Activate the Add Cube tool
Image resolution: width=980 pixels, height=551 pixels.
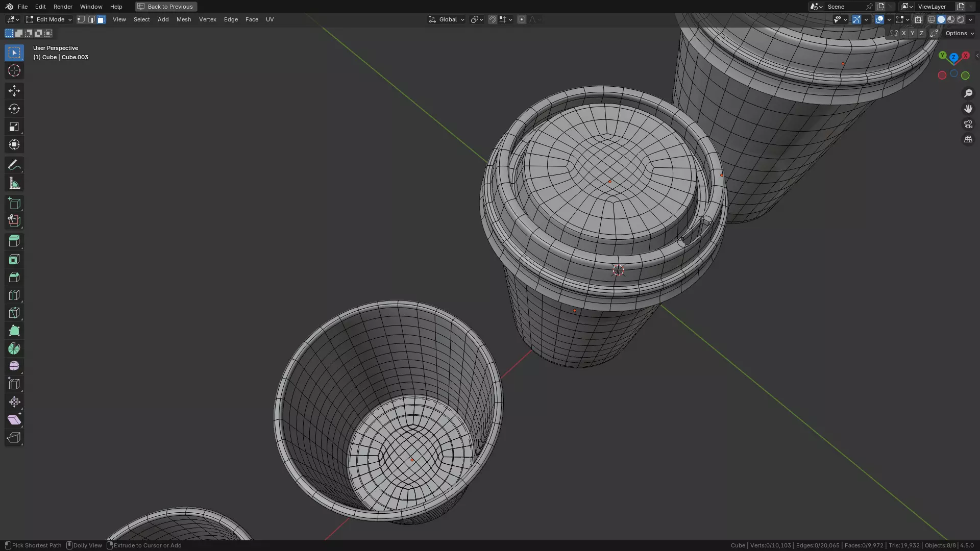(14, 203)
